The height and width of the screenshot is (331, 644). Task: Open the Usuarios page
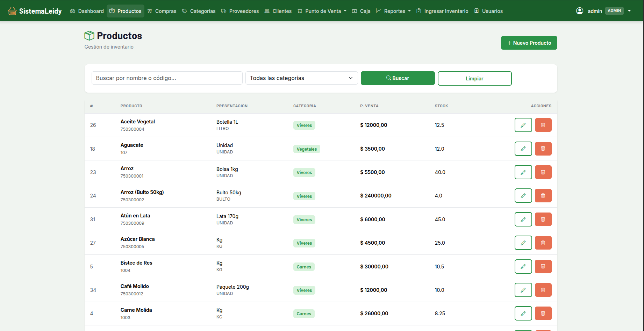(x=488, y=11)
